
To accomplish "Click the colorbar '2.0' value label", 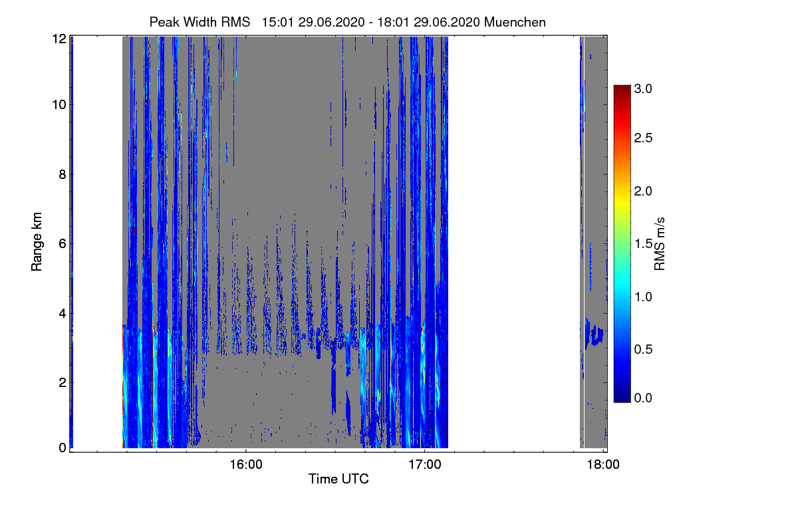I will [x=644, y=192].
